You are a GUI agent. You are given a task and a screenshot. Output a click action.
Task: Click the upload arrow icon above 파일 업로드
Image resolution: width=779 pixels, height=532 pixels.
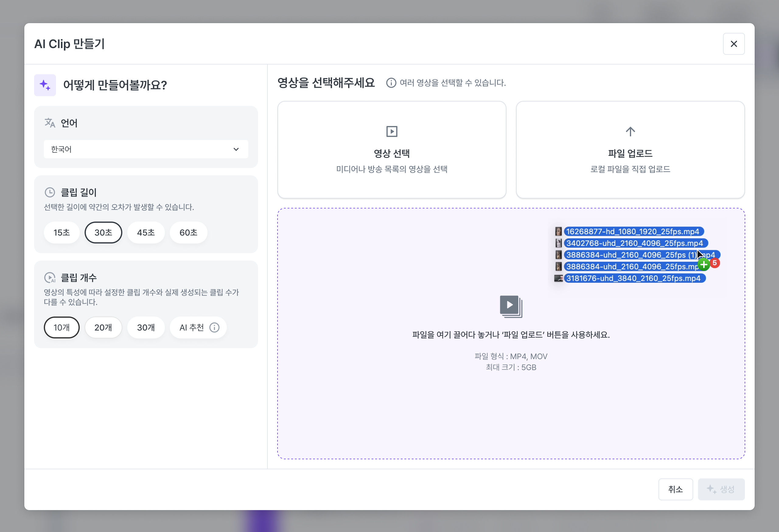(x=630, y=131)
